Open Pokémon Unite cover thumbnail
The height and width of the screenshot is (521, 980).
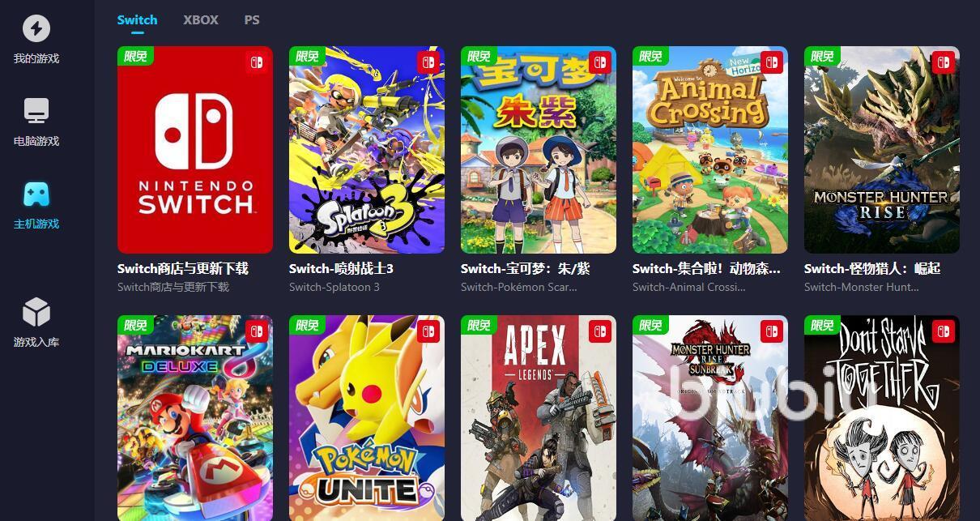(x=367, y=418)
